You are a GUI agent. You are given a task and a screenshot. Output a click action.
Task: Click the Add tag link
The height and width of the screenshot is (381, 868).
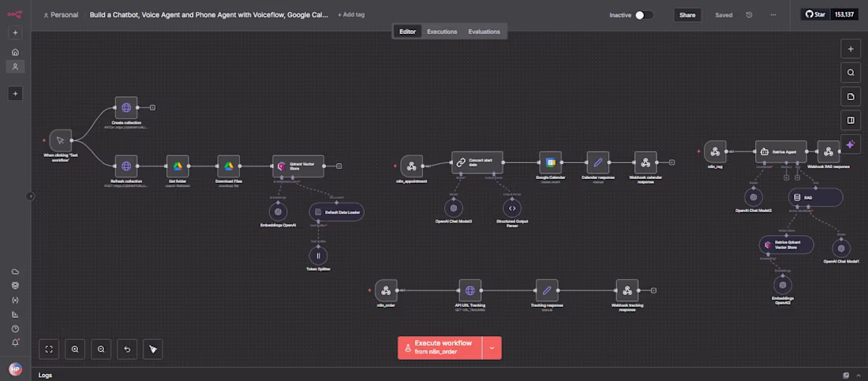pos(351,15)
